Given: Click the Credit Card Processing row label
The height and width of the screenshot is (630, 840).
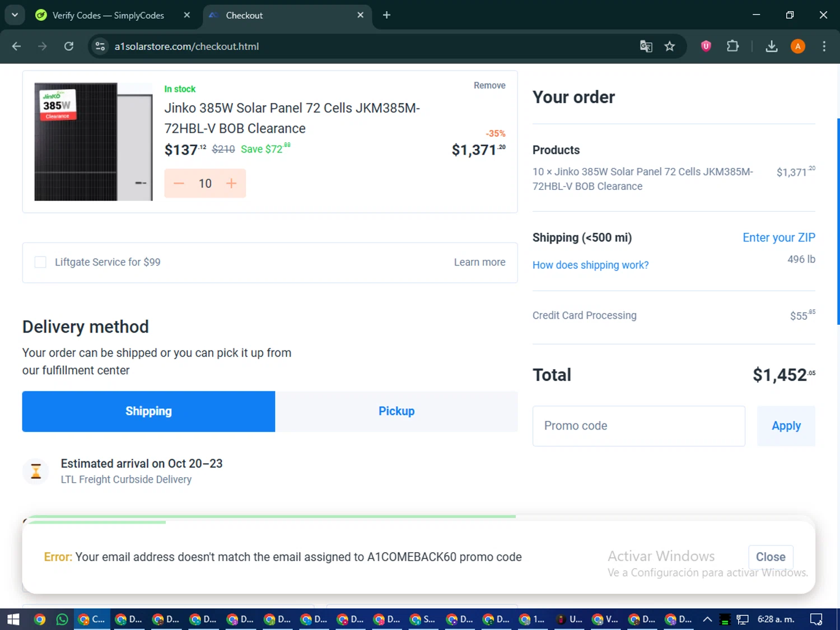Looking at the screenshot, I should click(584, 315).
